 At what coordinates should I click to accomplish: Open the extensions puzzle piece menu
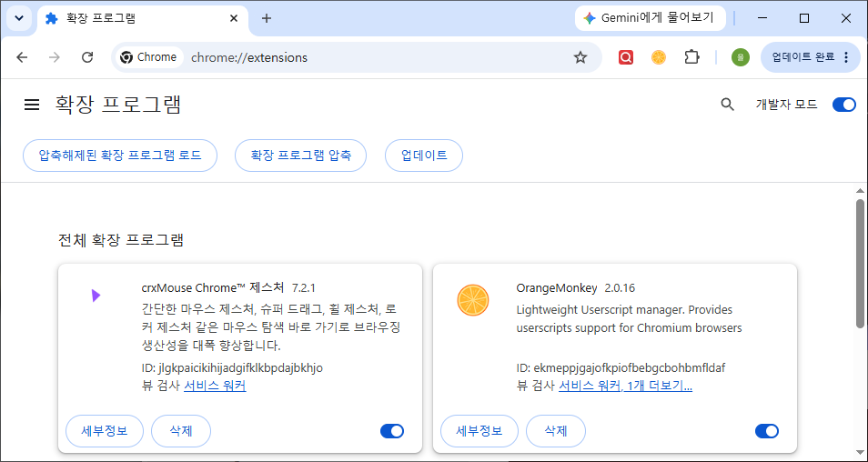coord(692,57)
